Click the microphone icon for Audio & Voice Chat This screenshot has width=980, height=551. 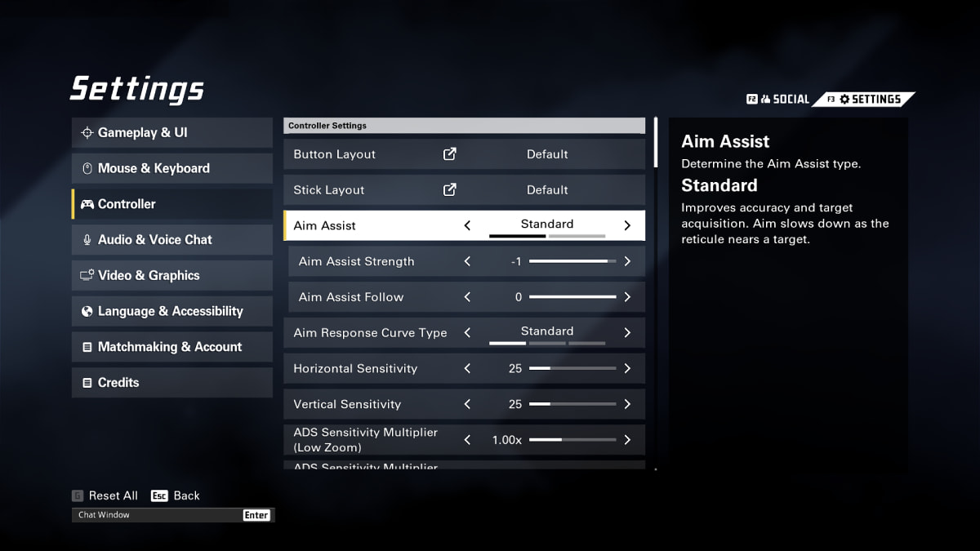[87, 240]
